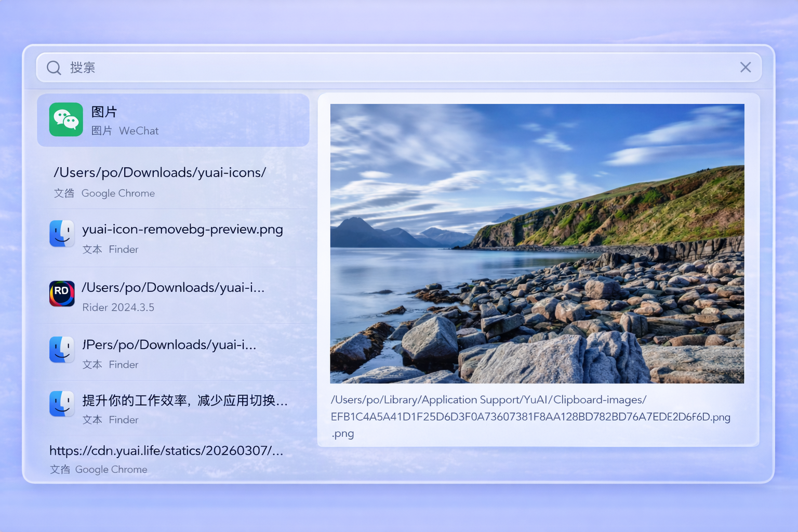
Task: Click the Rider 2024.3.5 source label
Action: click(x=118, y=308)
